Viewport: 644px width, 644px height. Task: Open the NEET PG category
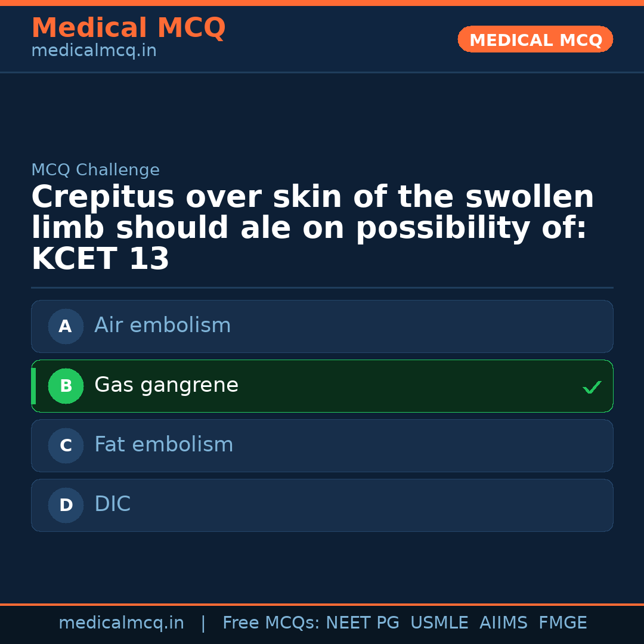[362, 622]
